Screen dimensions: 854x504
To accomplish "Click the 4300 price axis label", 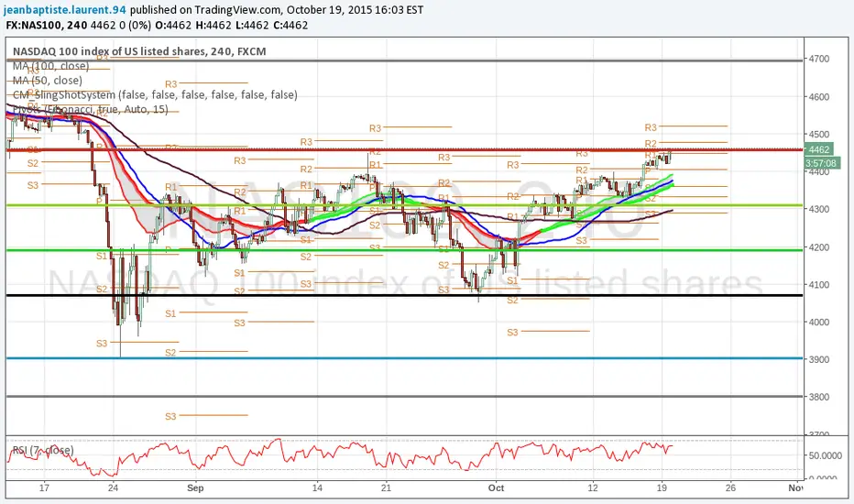I will 819,209.
